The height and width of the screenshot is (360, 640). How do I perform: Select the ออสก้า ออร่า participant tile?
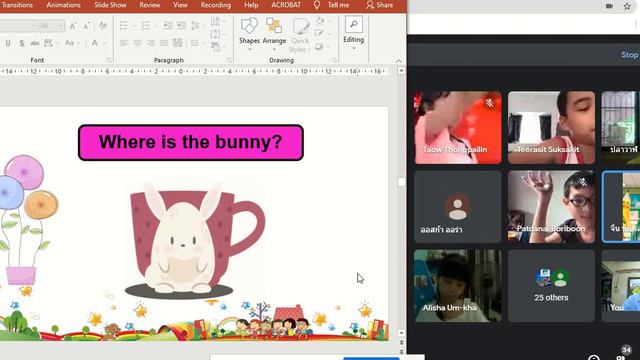click(458, 207)
